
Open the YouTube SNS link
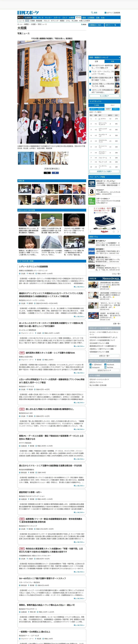[109, 367]
